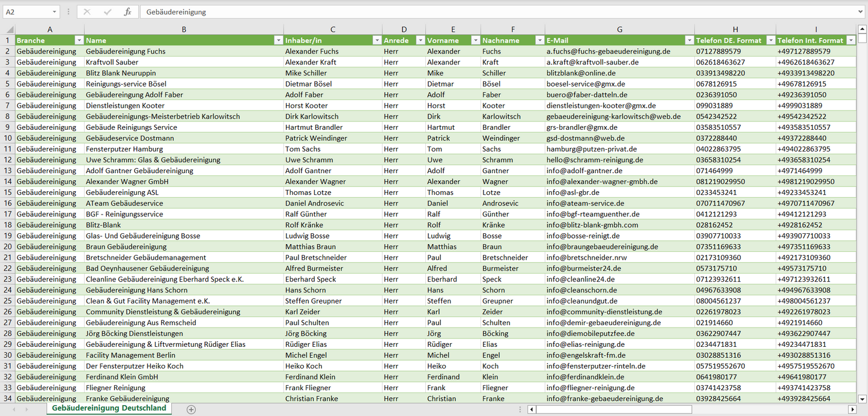Add a new sheet with the plus icon
Image resolution: width=868 pixels, height=416 pixels.
[191, 409]
